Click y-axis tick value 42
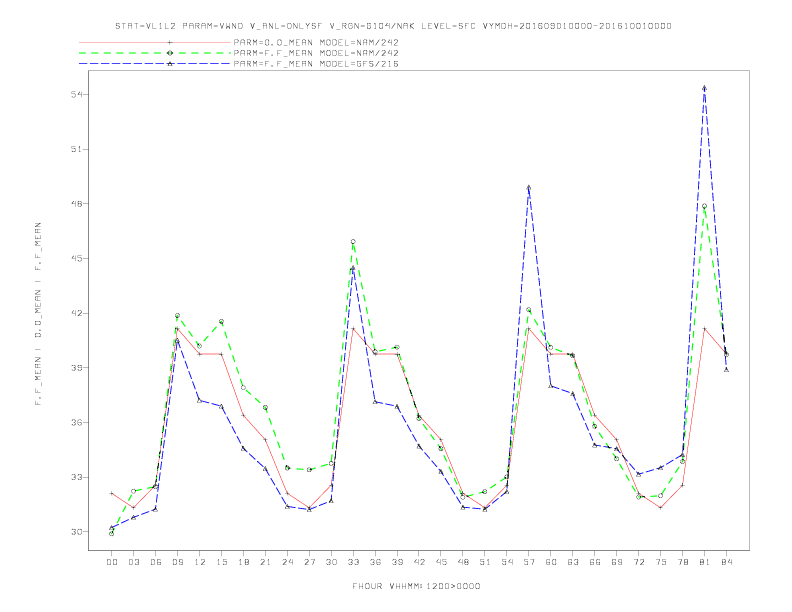The image size is (792, 612). pos(77,313)
